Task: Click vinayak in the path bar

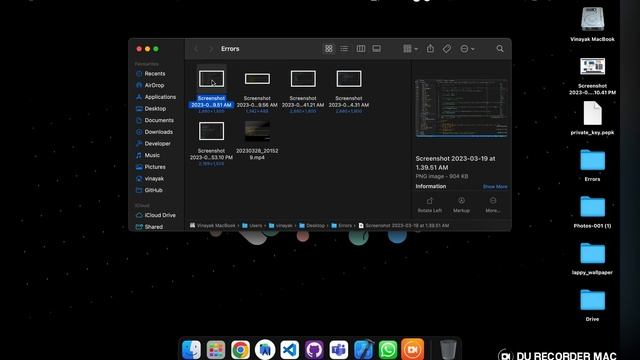Action: [x=281, y=225]
